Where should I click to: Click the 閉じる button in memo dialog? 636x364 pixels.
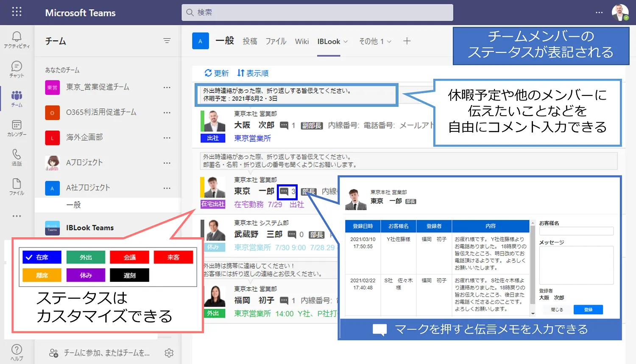tap(557, 310)
